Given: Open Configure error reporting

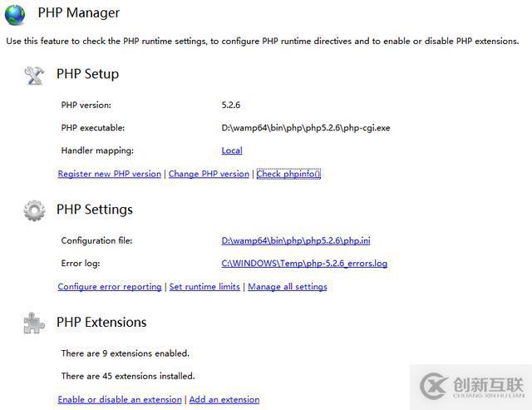Looking at the screenshot, I should tap(110, 287).
